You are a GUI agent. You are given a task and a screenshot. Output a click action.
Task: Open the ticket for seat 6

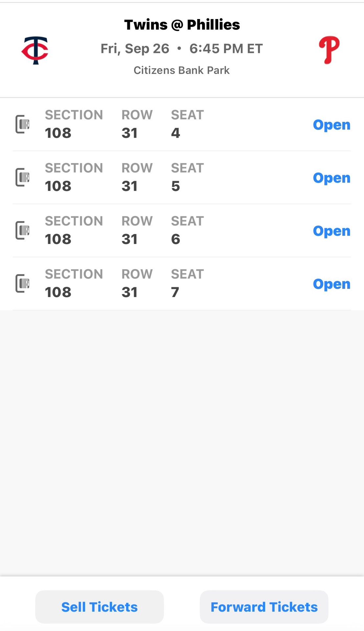331,231
